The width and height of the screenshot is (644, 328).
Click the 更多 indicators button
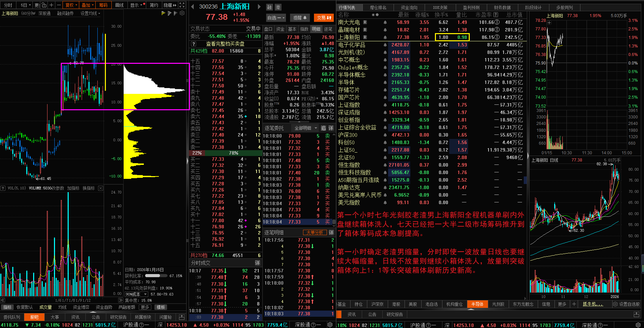[x=145, y=307]
